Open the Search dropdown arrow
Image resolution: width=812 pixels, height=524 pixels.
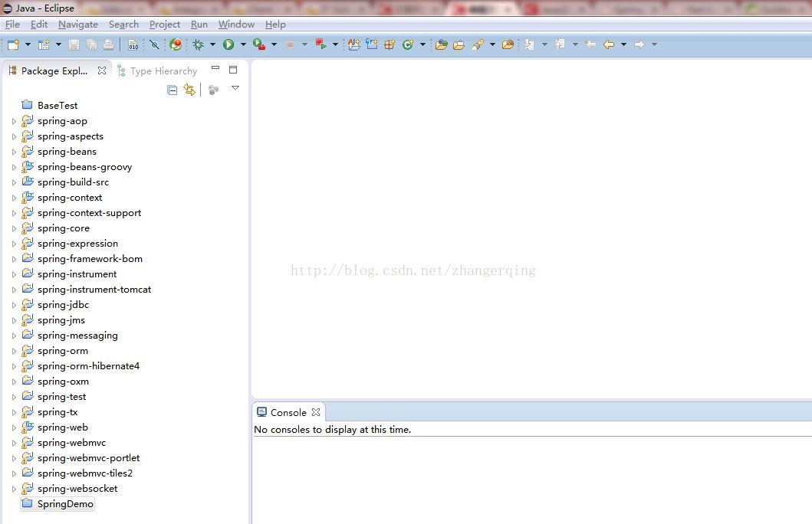(492, 44)
